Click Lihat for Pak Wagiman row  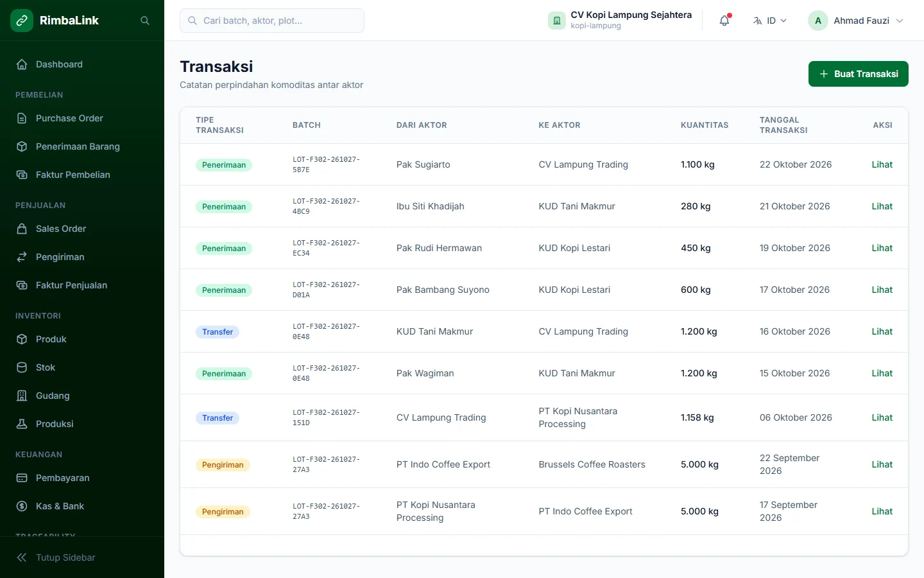[882, 373]
